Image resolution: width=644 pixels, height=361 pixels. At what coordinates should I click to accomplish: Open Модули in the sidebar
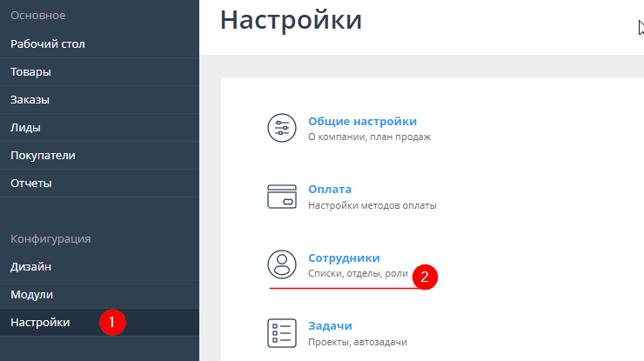pos(32,294)
